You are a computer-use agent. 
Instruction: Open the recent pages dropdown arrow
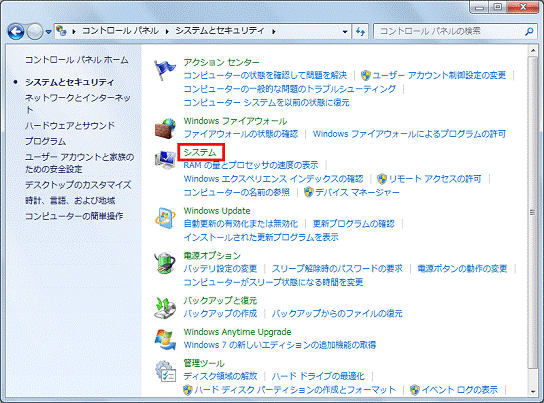click(49, 32)
